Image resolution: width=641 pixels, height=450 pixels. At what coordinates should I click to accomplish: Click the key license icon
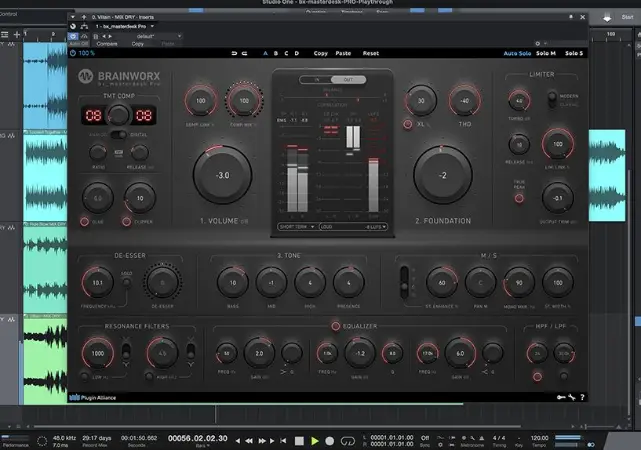(x=561, y=397)
